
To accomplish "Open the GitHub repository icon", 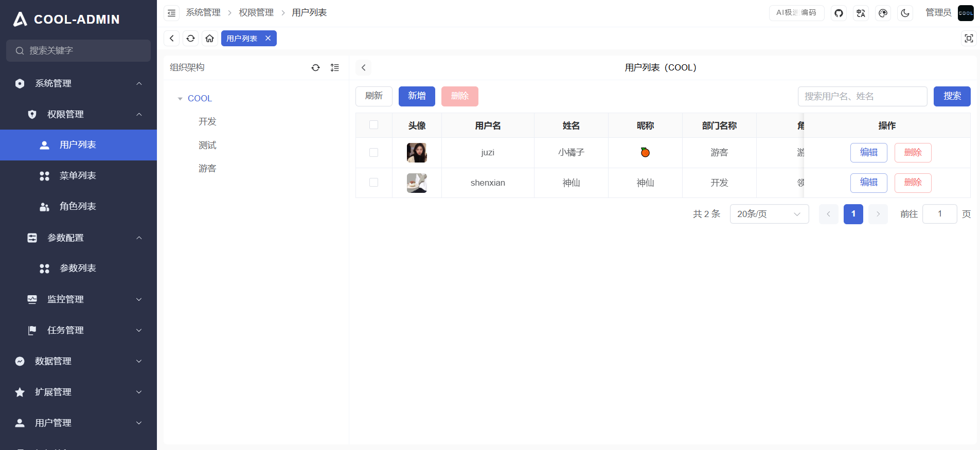I will 839,13.
